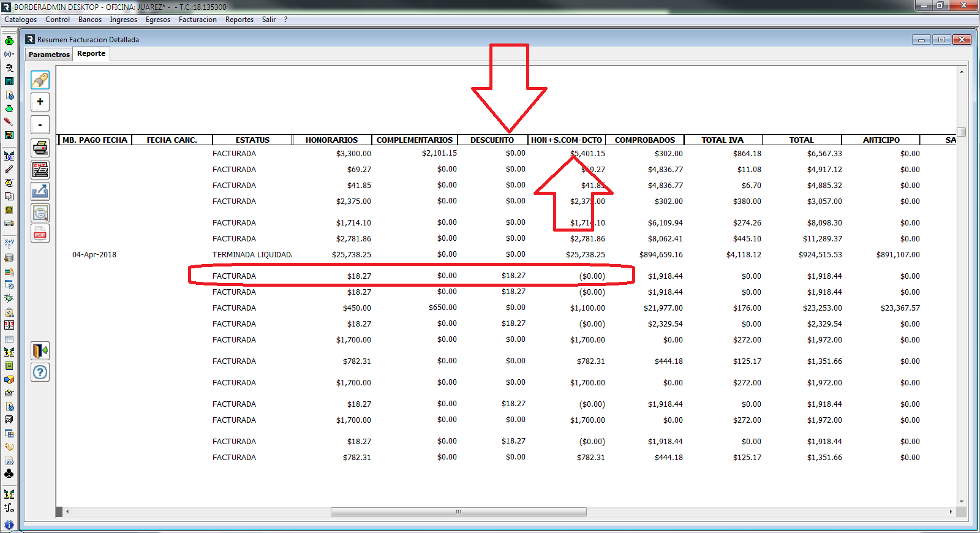Click the alarm clock sidebar icon
This screenshot has height=533, width=980.
click(x=9, y=183)
